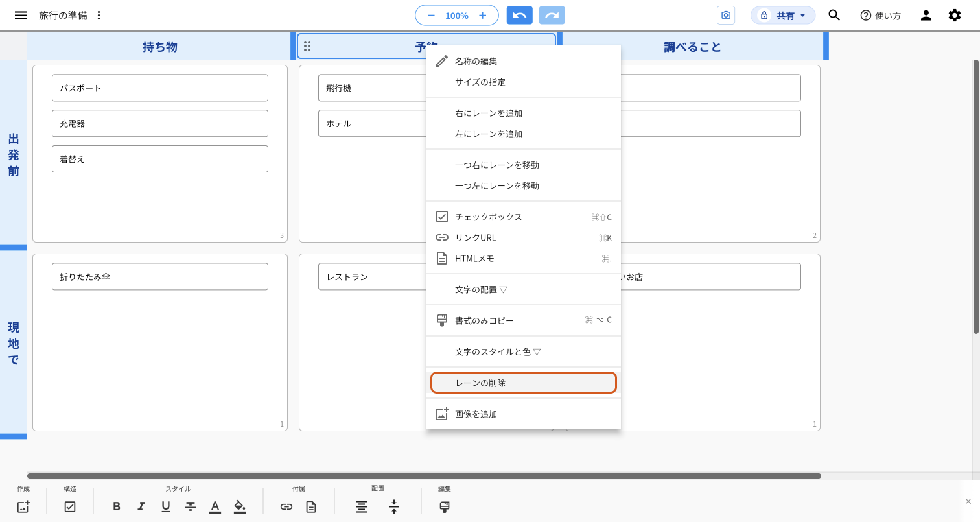The height and width of the screenshot is (522, 980).
Task: Zoom out with the minus button
Action: coord(431,15)
